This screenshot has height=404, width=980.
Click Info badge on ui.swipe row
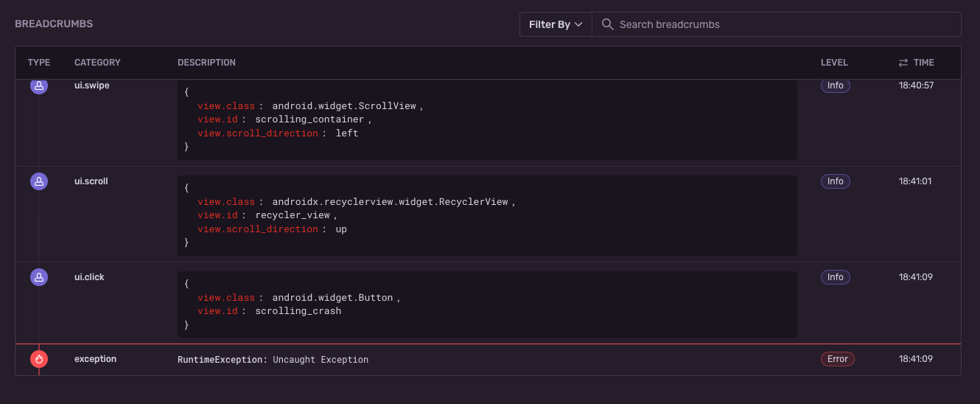835,86
